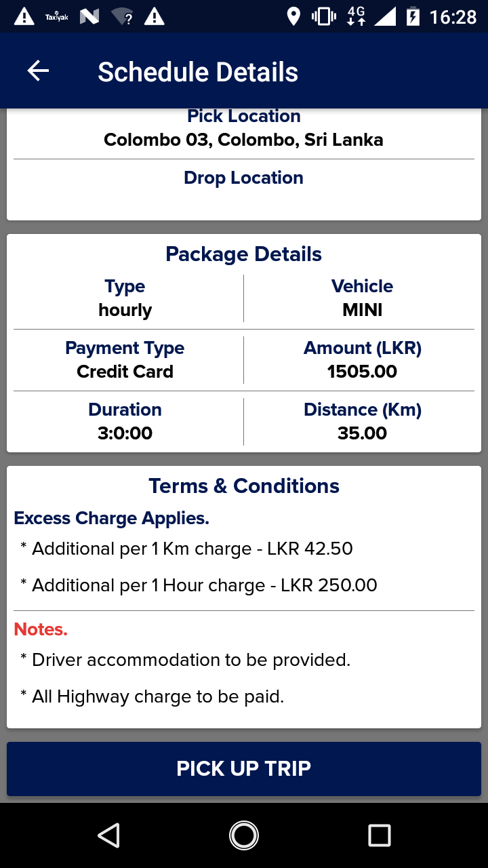Screen dimensions: 488x868
Task: Tap the Taxiyak notification icon
Action: coord(56,16)
